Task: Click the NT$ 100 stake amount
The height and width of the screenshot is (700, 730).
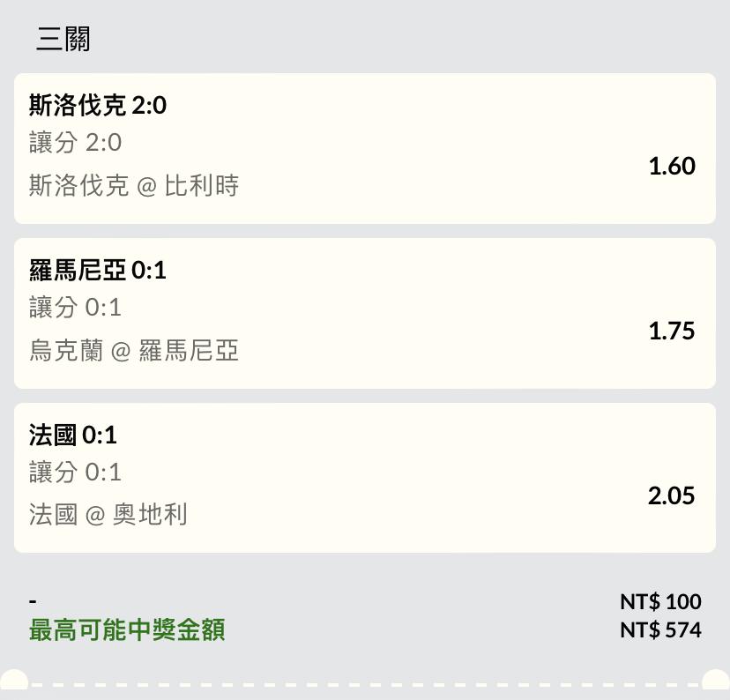Action: tap(660, 601)
